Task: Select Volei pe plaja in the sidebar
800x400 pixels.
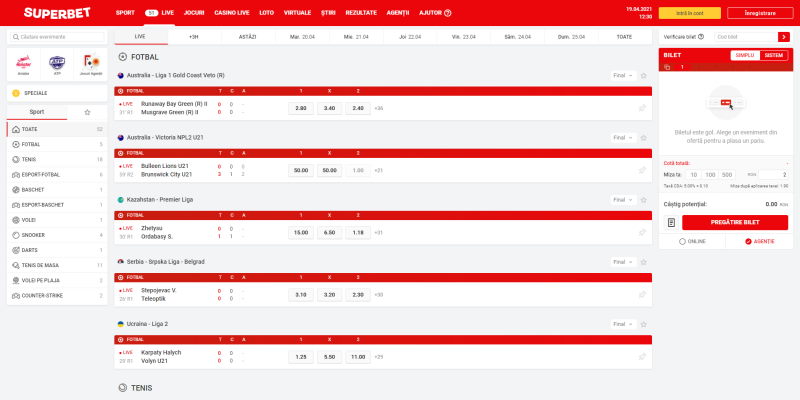Action: [57, 281]
